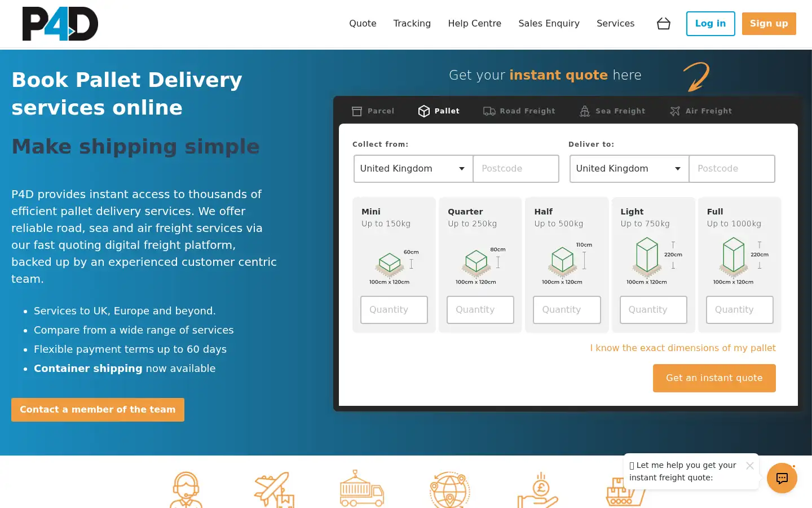The width and height of the screenshot is (812, 508).
Task: Click 'Compare from a wide range of services'
Action: [134, 330]
